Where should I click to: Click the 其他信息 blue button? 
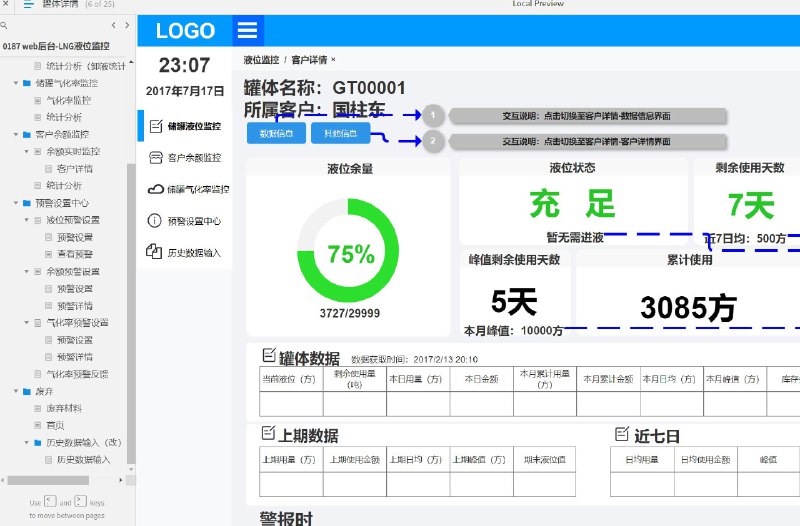(x=340, y=133)
